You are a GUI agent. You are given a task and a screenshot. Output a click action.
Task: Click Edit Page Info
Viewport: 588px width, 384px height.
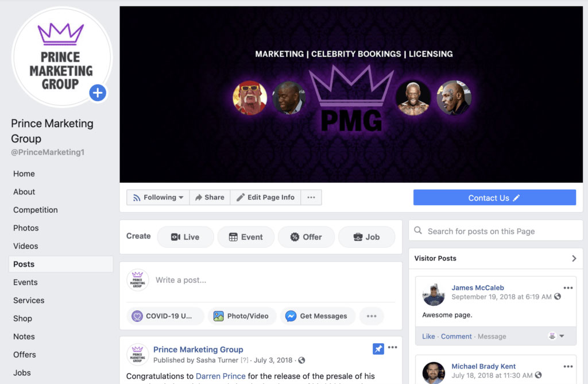tap(265, 197)
